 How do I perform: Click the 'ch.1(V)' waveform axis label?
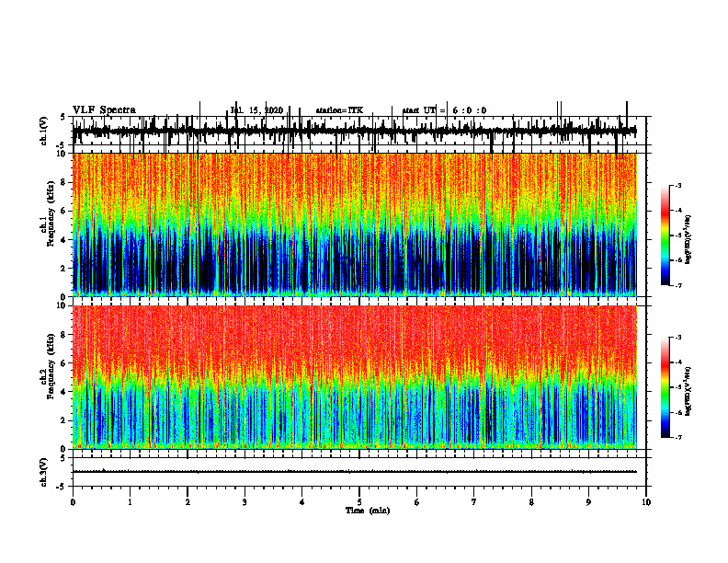click(44, 131)
